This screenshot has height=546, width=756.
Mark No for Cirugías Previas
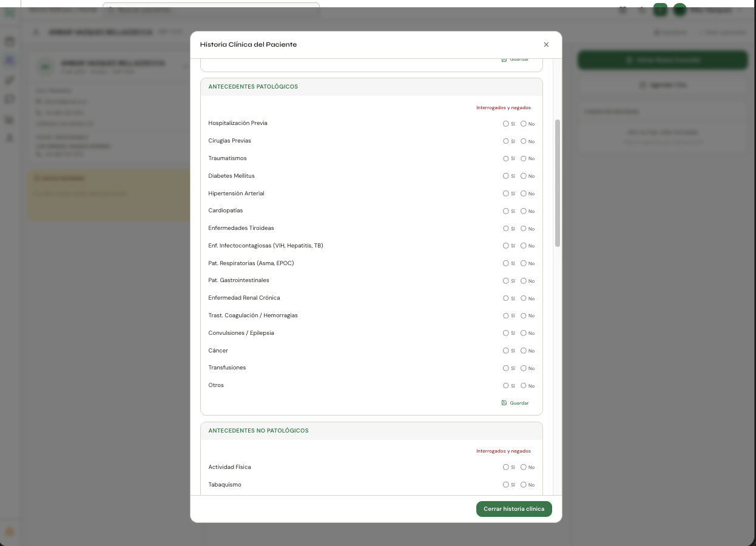coord(523,141)
